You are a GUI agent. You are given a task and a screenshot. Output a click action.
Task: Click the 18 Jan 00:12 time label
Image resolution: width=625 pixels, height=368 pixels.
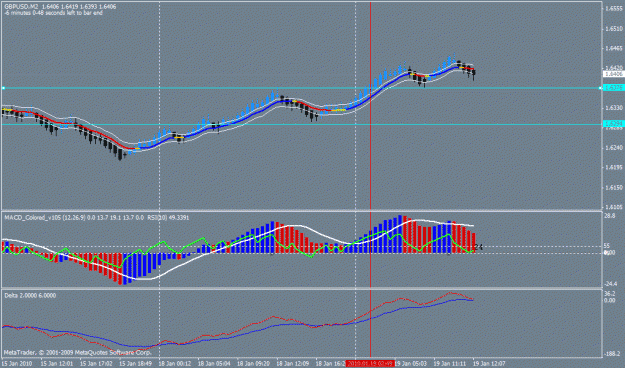[x=175, y=364]
